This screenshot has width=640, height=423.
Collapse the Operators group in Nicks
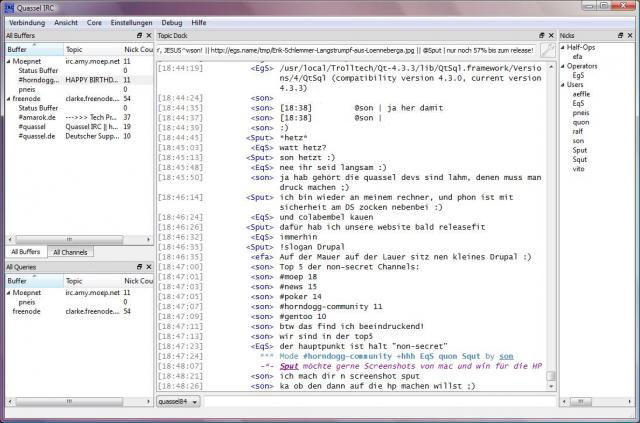(563, 66)
